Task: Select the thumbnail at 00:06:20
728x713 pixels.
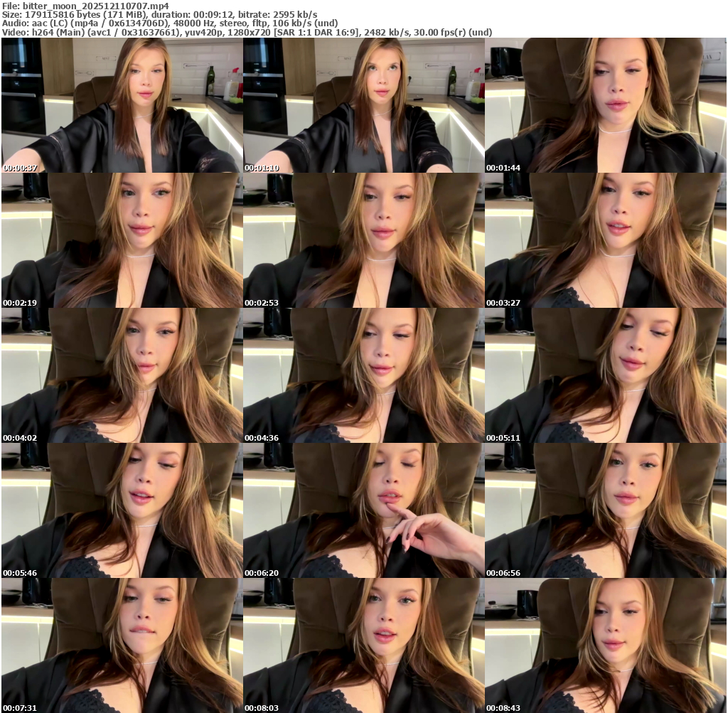Action: (363, 510)
